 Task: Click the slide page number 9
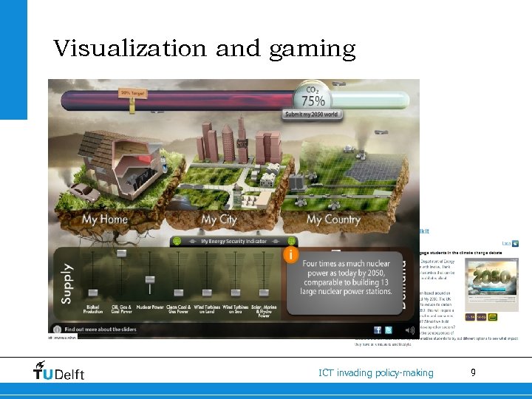tap(474, 372)
